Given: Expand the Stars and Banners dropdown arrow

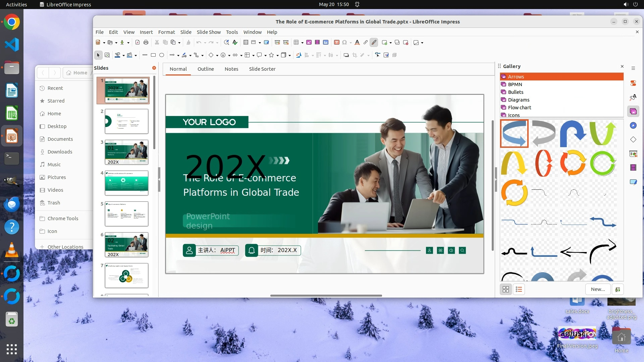Looking at the screenshot, I should point(277,55).
